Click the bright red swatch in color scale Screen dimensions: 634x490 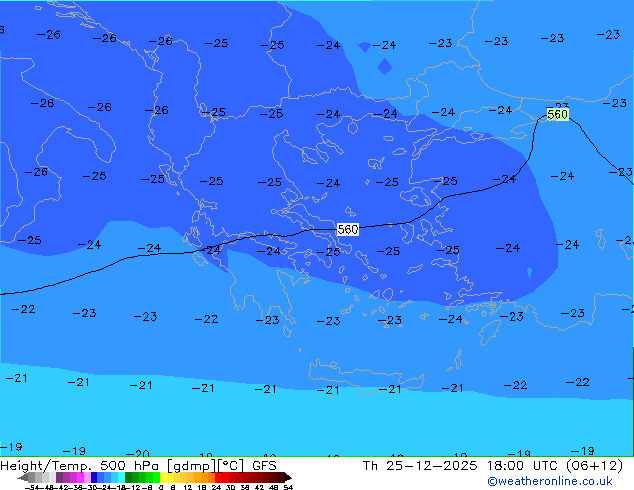point(218,477)
